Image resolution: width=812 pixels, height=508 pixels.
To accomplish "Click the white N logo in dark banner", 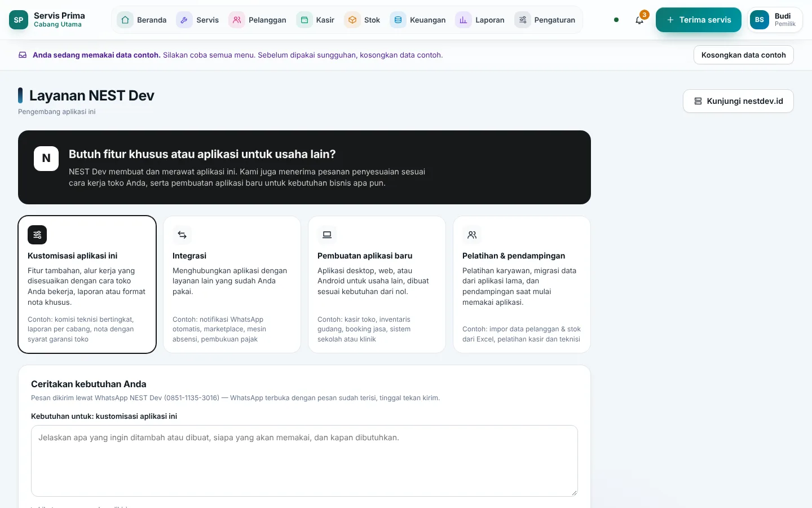I will (x=46, y=159).
